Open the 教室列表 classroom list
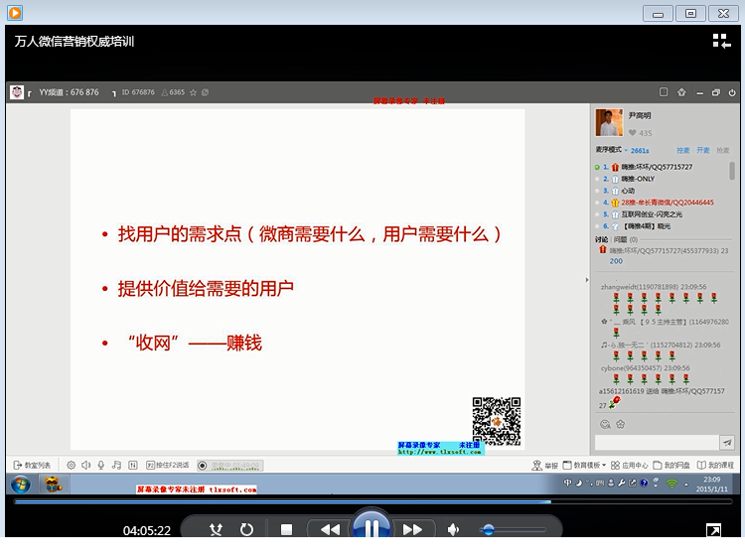Viewport: 745px width, 560px height. (32, 465)
